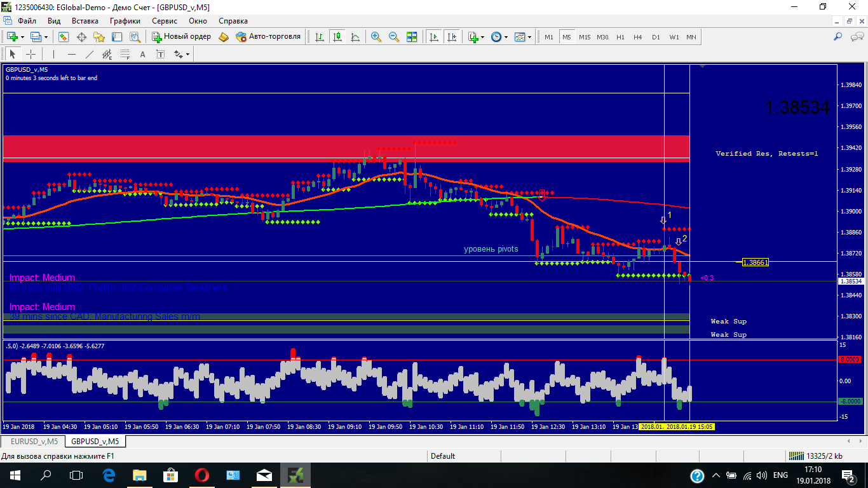Screen dimensions: 868x488
Task: Select the crosshair cursor tool
Action: coord(31,55)
